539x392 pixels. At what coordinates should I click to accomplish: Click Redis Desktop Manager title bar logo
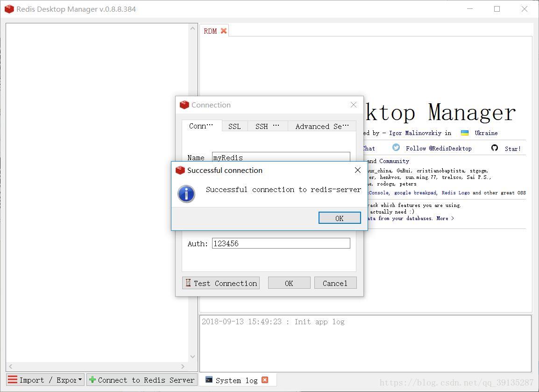click(x=9, y=9)
